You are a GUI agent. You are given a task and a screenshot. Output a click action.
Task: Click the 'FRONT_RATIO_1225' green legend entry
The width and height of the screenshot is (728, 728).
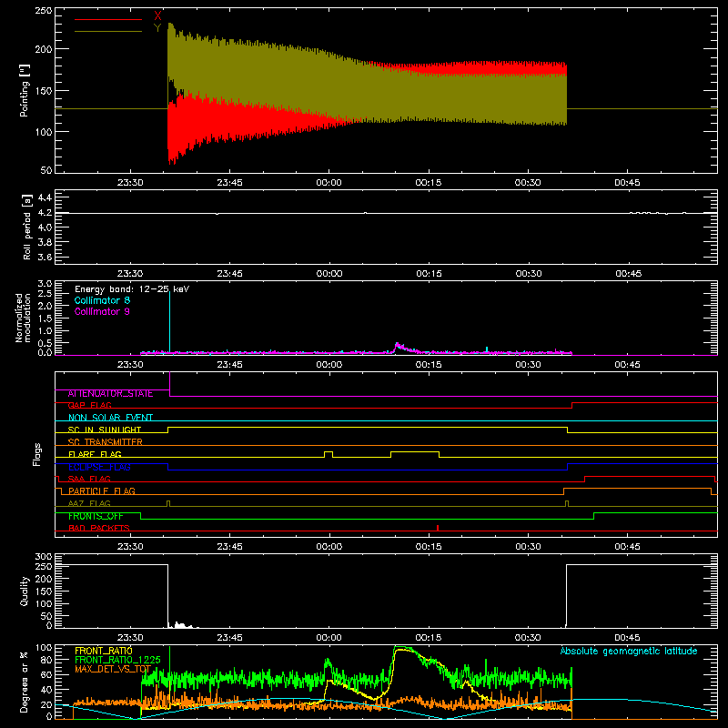(118, 660)
